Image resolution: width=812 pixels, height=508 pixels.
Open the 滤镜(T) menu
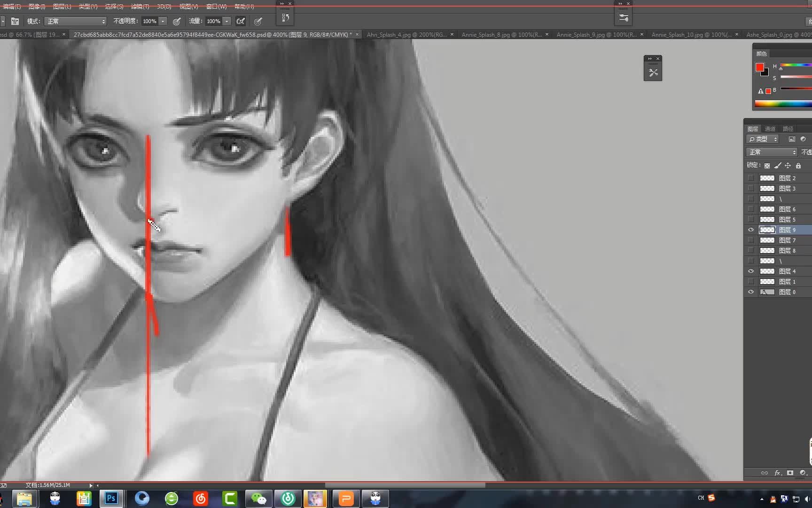[140, 7]
